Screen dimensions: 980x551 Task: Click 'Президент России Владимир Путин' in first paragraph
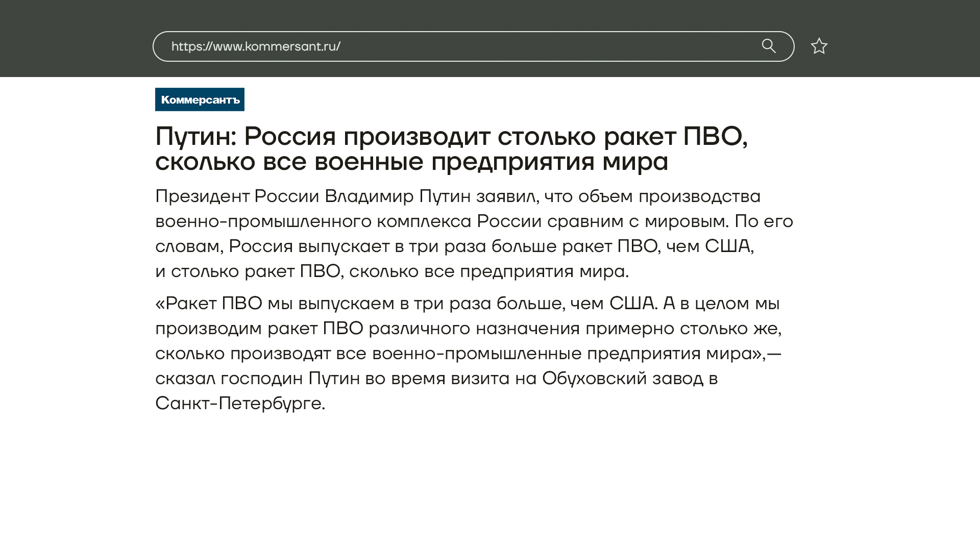coord(313,196)
